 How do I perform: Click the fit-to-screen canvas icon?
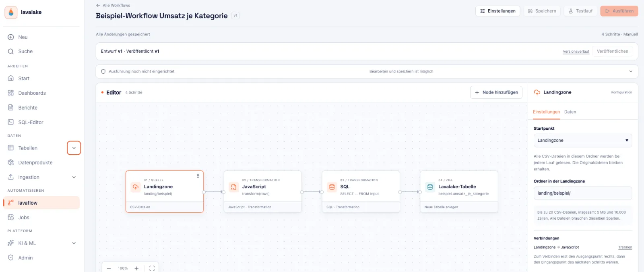point(152,268)
